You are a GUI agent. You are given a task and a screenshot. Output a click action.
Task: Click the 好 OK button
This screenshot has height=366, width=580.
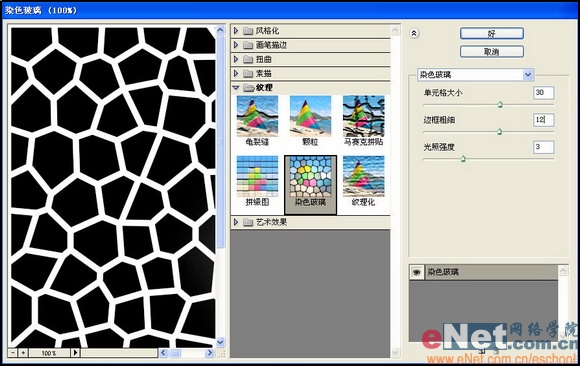tap(492, 34)
